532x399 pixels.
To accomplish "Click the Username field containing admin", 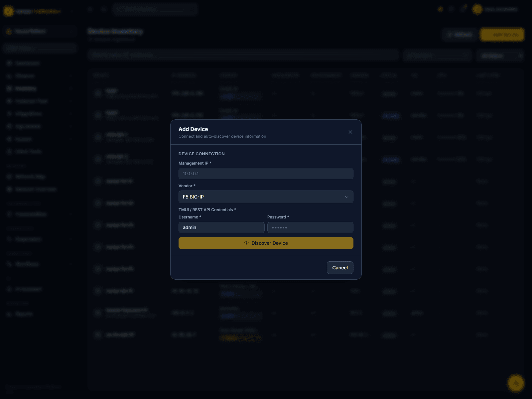I will [x=221, y=227].
